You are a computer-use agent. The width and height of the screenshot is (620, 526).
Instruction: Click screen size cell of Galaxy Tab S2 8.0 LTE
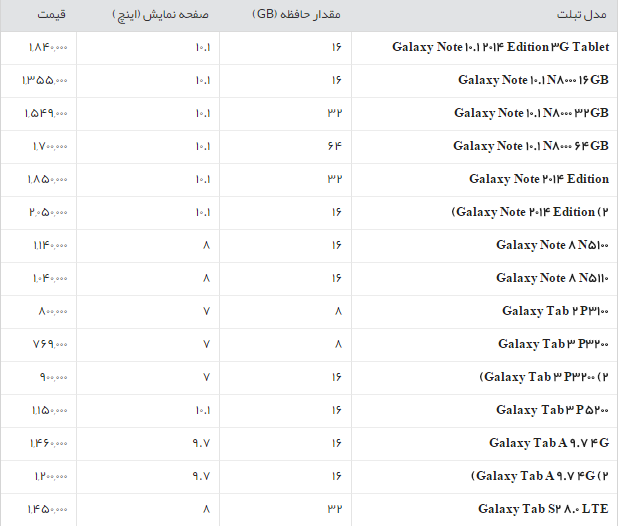point(206,509)
